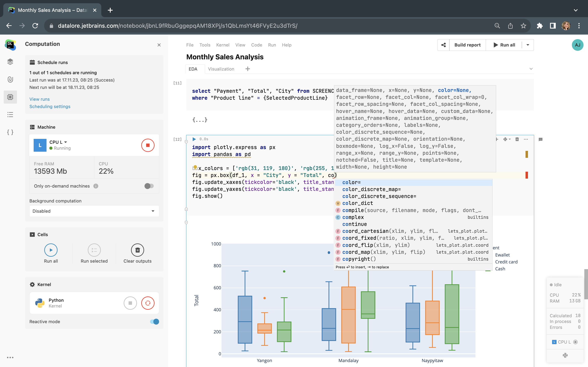Stop the CPU L machine
588x367 pixels.
click(148, 145)
